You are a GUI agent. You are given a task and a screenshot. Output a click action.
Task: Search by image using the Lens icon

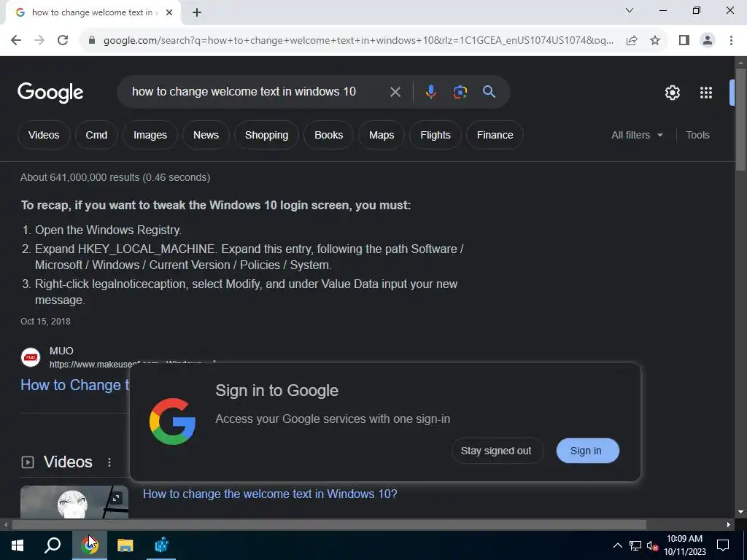[460, 91]
